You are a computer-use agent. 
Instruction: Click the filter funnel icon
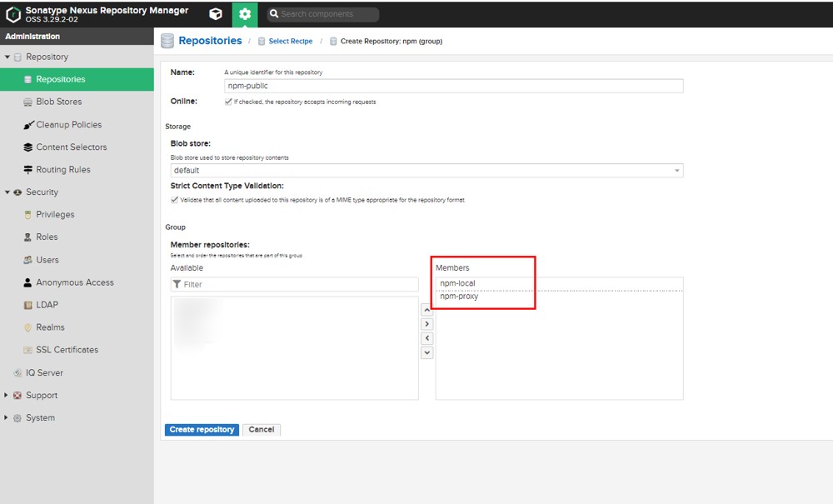click(x=177, y=284)
